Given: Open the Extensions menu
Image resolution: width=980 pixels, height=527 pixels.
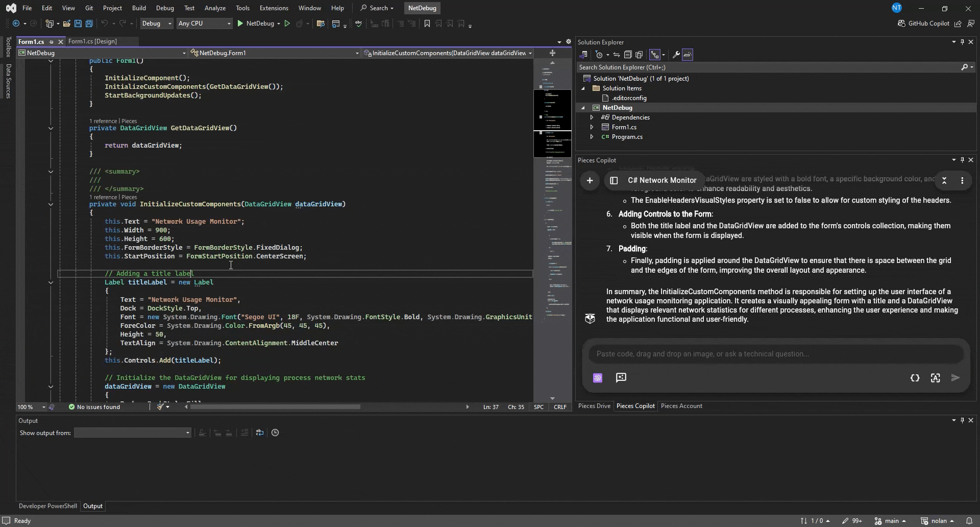Looking at the screenshot, I should (x=274, y=8).
